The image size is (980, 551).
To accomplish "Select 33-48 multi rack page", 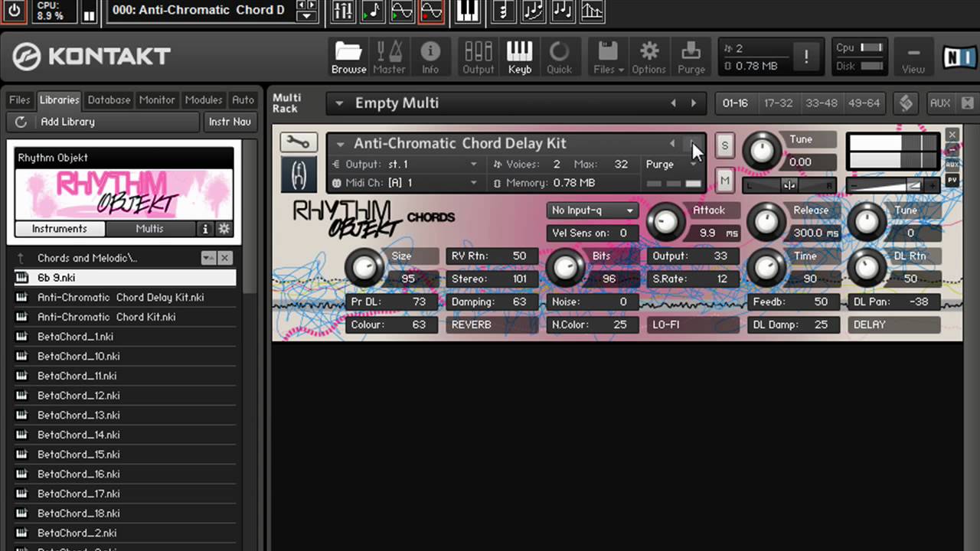I will point(821,103).
